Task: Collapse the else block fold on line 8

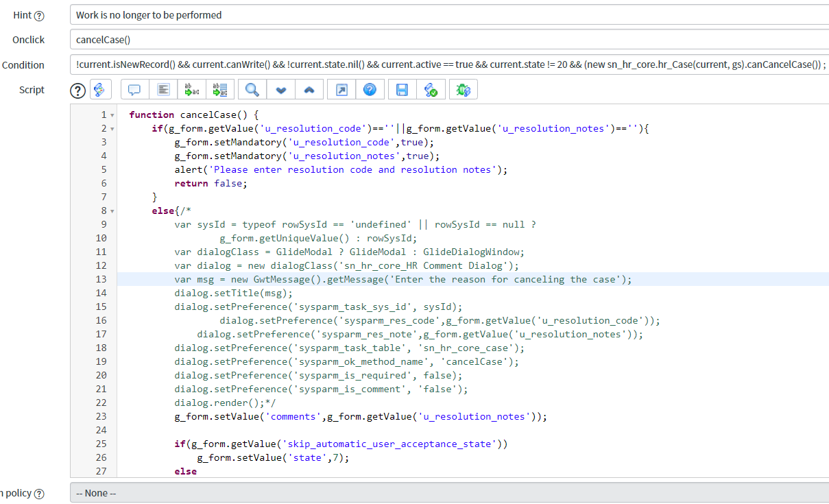Action: point(112,211)
